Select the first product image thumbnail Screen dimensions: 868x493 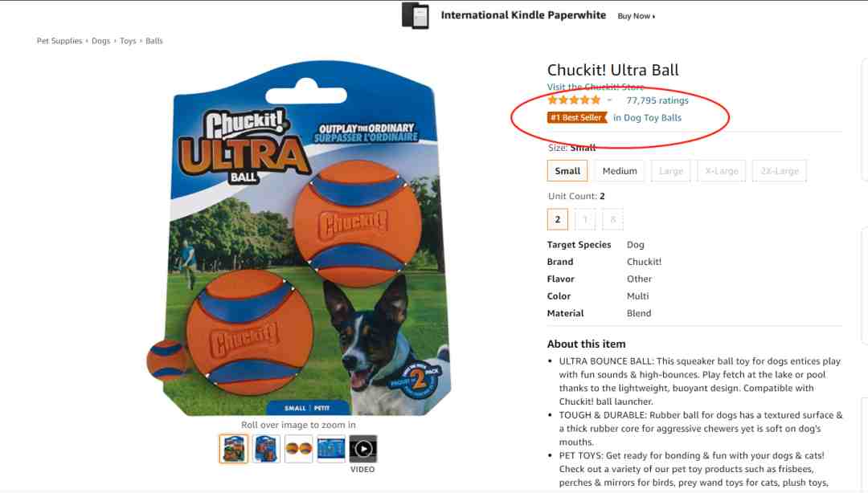(x=234, y=449)
